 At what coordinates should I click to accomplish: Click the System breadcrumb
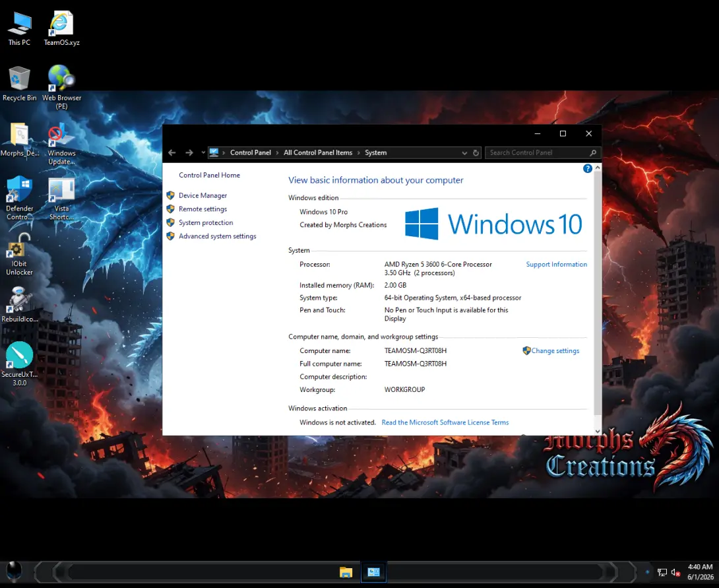[x=375, y=152]
